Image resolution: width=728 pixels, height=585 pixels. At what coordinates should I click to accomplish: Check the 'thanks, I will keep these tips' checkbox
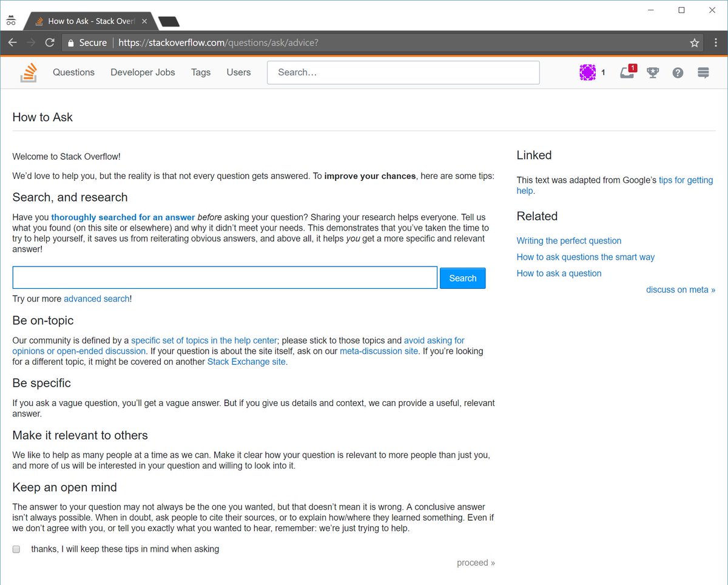click(x=16, y=549)
